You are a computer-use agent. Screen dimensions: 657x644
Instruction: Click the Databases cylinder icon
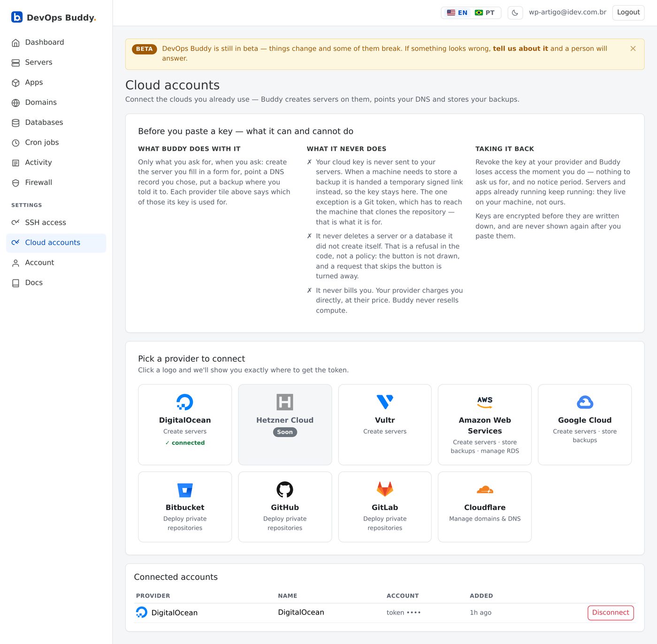(15, 123)
